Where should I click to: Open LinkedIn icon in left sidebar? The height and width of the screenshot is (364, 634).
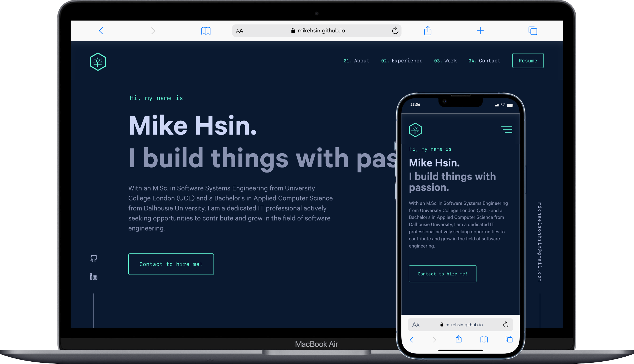[94, 277]
